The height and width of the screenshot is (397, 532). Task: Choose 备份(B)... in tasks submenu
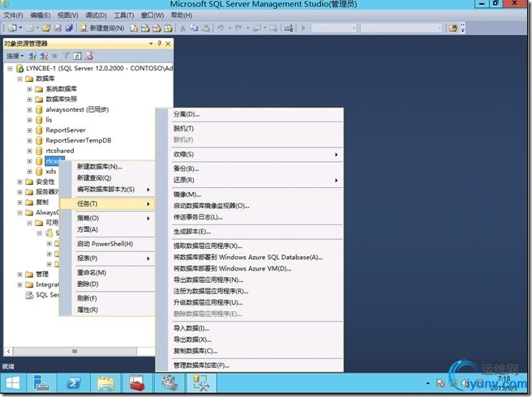click(x=249, y=169)
